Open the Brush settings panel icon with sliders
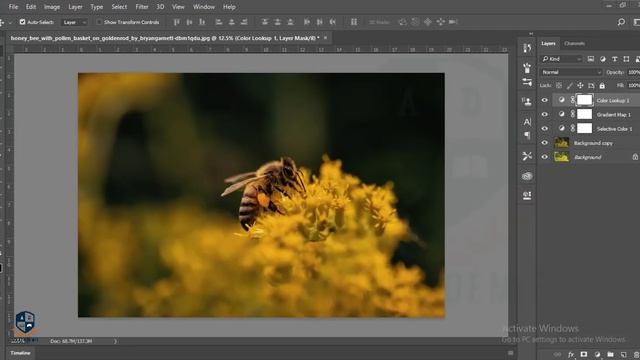Viewport: 640px width, 360px height. click(x=527, y=82)
